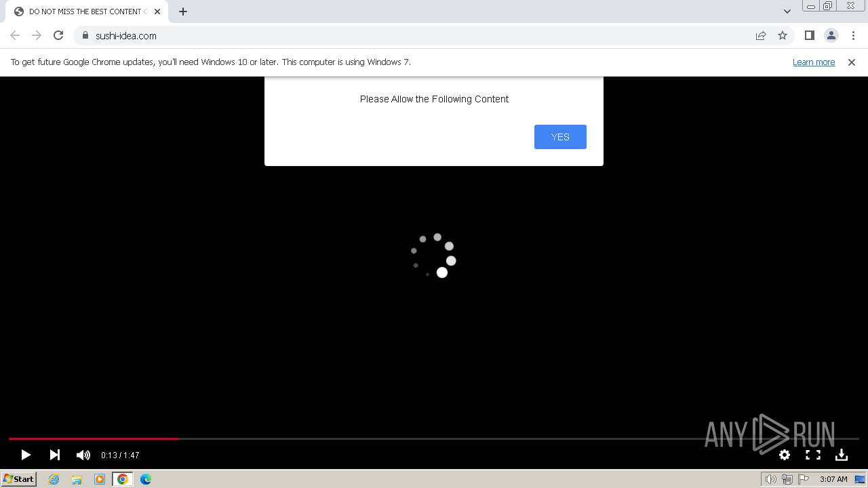Bookmark this page with star
Image resolution: width=868 pixels, height=488 pixels.
coord(783,35)
